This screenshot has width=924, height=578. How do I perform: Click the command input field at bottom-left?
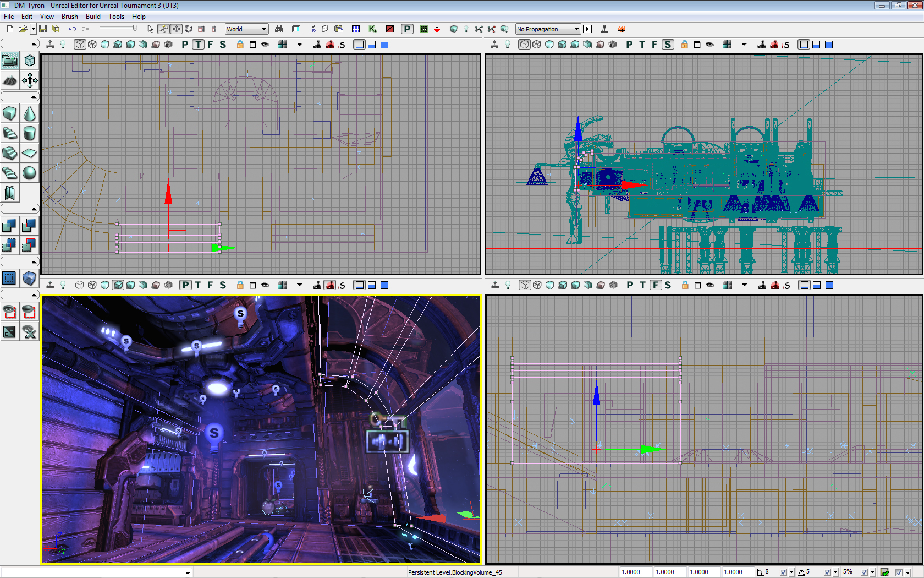click(x=96, y=572)
